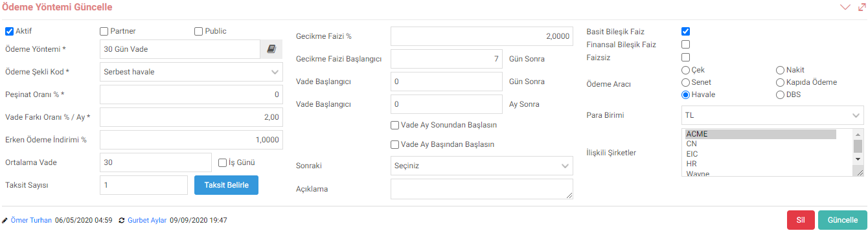Tick Vade Ay Sonundan Başlasın

[x=394, y=125]
